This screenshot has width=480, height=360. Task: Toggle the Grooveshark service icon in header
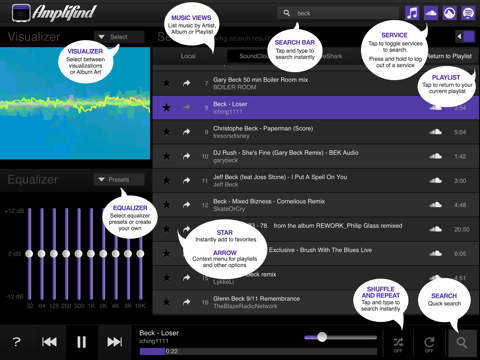[x=450, y=13]
